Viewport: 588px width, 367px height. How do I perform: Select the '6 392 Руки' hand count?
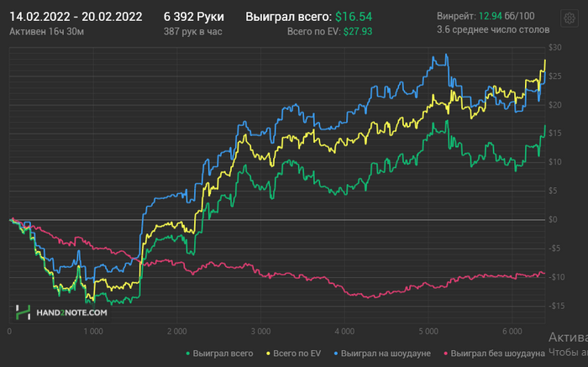click(x=194, y=17)
